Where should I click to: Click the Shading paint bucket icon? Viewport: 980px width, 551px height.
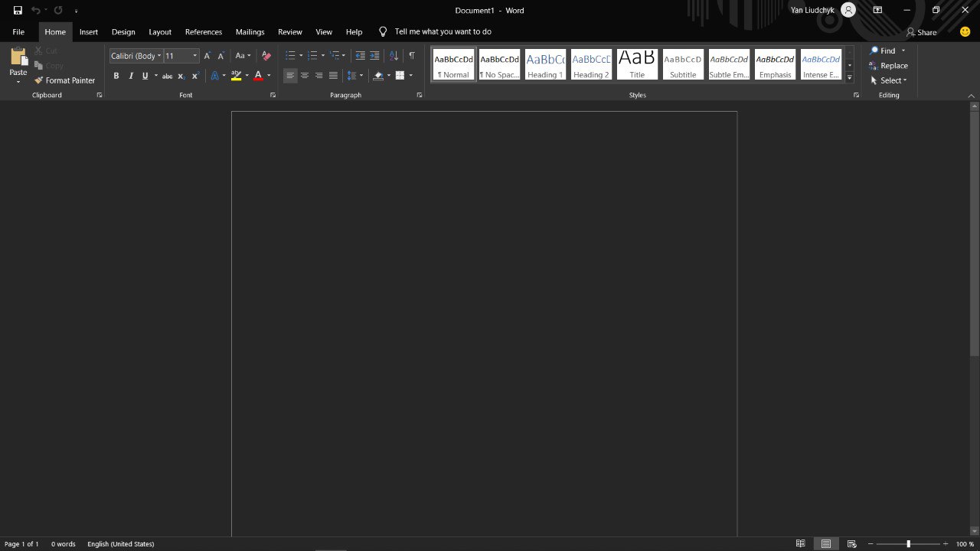[x=378, y=76]
